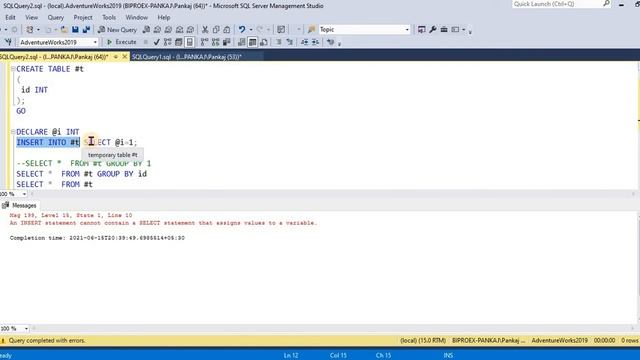
Task: Uncomment the selected lines
Action: [x=290, y=42]
